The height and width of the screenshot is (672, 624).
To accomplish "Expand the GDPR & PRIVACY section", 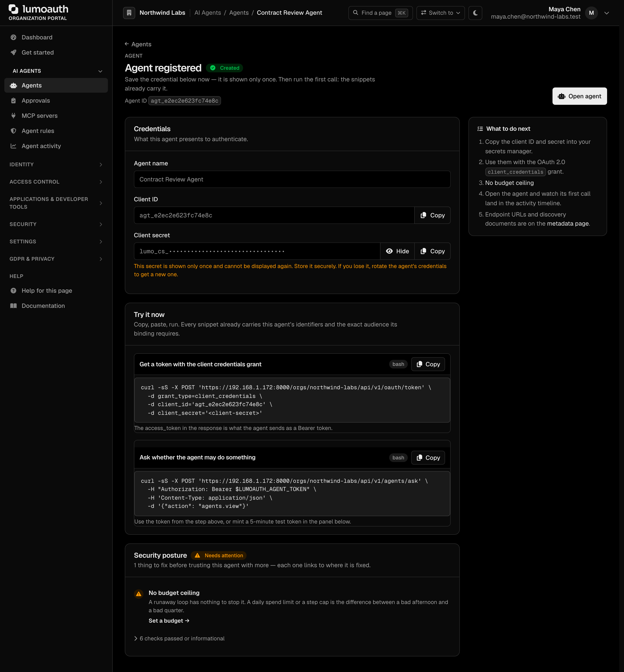I will coord(56,259).
